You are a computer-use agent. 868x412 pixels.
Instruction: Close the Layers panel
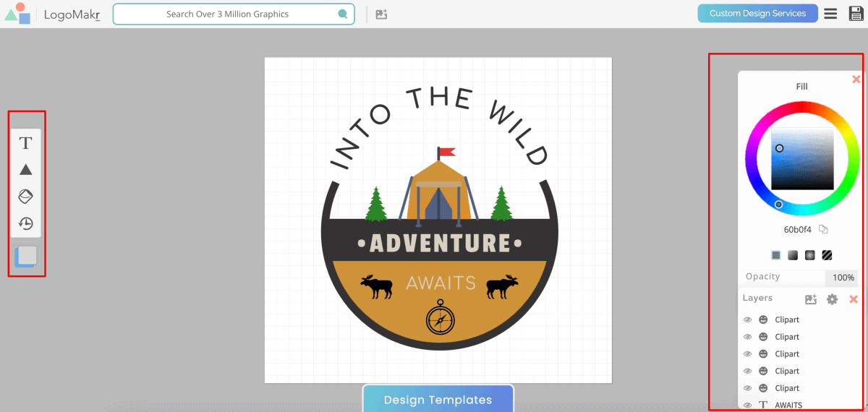click(x=854, y=299)
